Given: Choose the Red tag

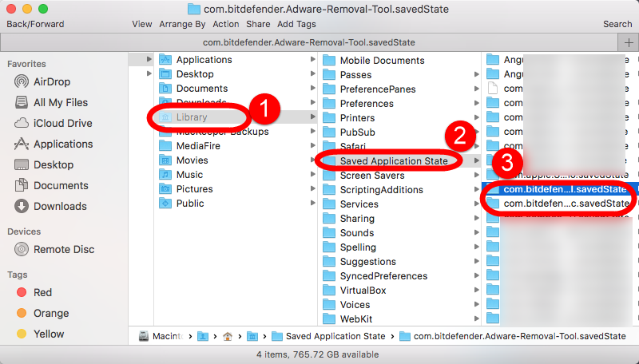Looking at the screenshot, I should coord(34,292).
